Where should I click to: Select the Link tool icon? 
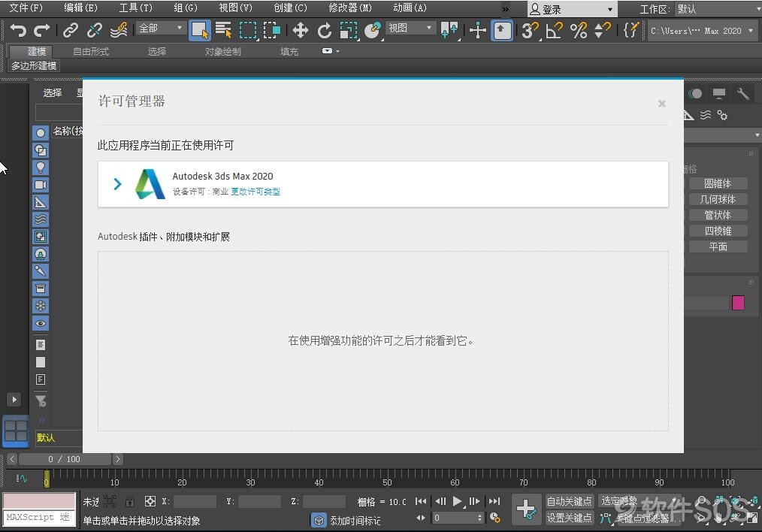coord(71,30)
